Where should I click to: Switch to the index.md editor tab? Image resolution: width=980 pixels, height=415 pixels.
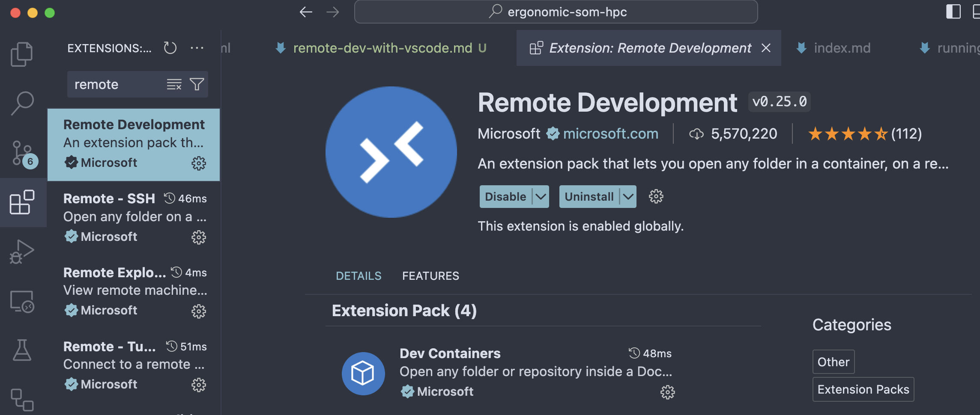(x=842, y=48)
